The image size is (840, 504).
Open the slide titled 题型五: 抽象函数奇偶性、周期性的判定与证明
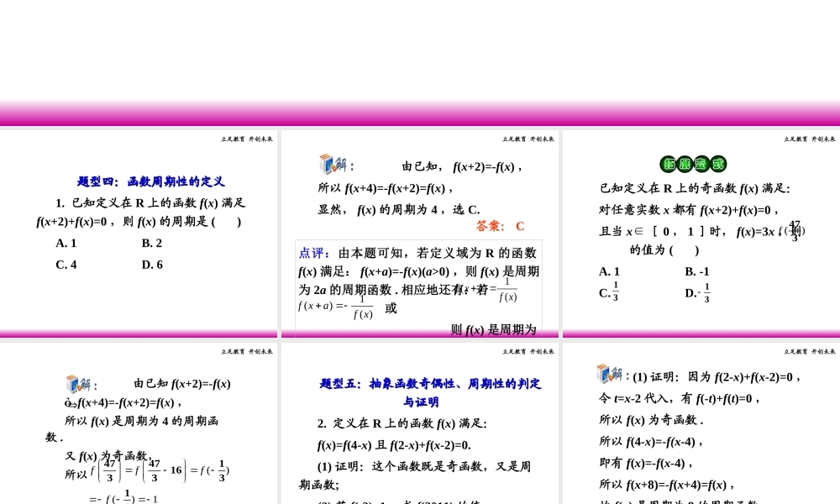(420, 423)
